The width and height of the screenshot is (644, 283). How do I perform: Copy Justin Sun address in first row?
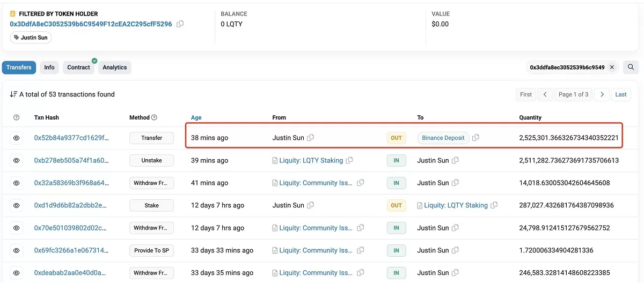(x=311, y=138)
